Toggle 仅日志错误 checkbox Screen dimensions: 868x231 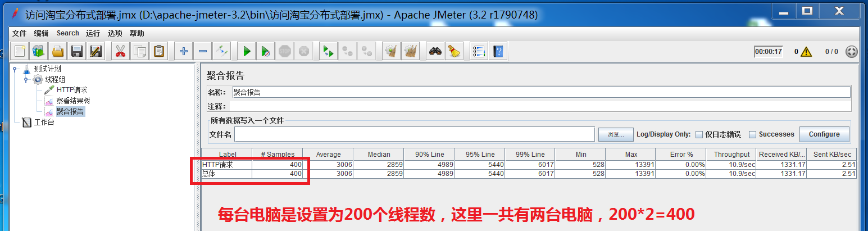(699, 134)
